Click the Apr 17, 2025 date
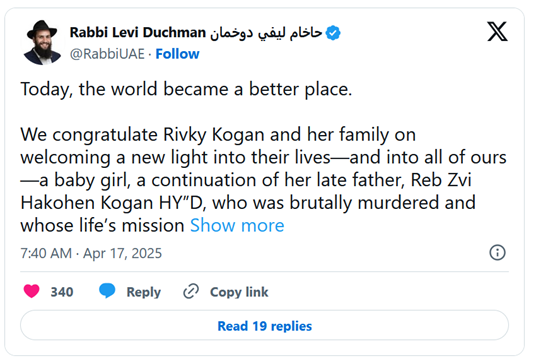 coord(122,253)
